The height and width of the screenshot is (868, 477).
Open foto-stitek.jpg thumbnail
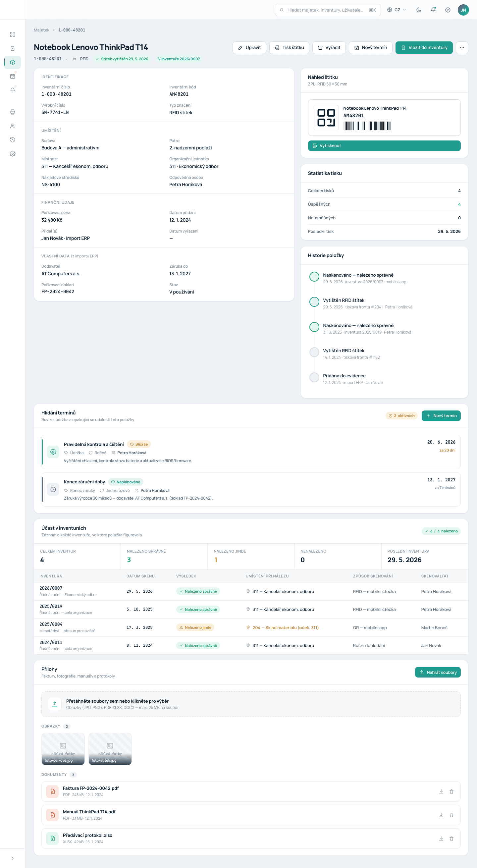tap(110, 749)
